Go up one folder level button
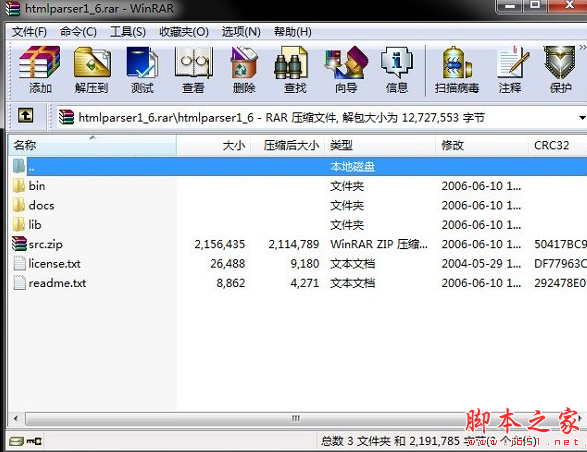This screenshot has width=587, height=452. point(25,115)
